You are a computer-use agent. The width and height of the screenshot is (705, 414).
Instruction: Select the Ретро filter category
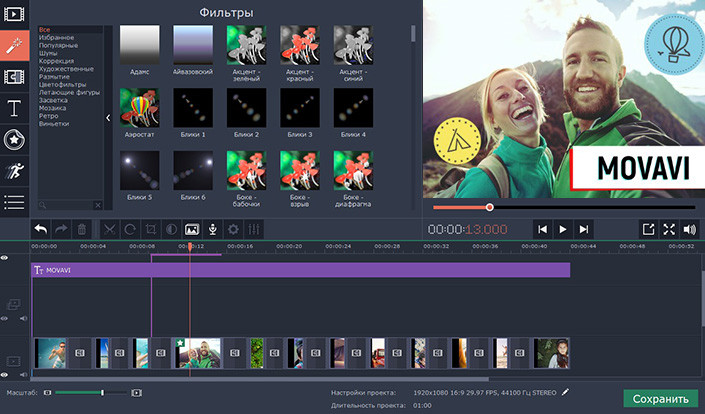[49, 116]
